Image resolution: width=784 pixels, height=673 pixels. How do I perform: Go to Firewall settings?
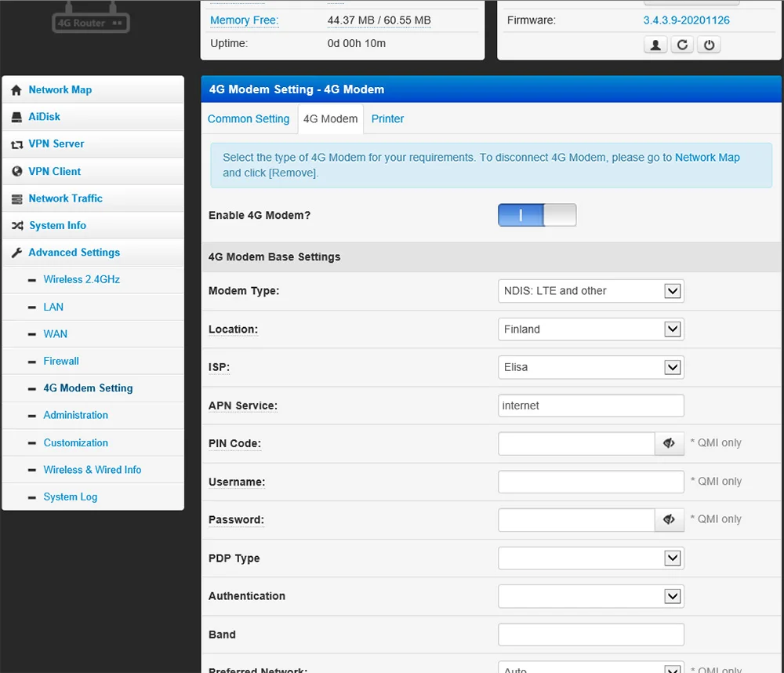(x=61, y=362)
